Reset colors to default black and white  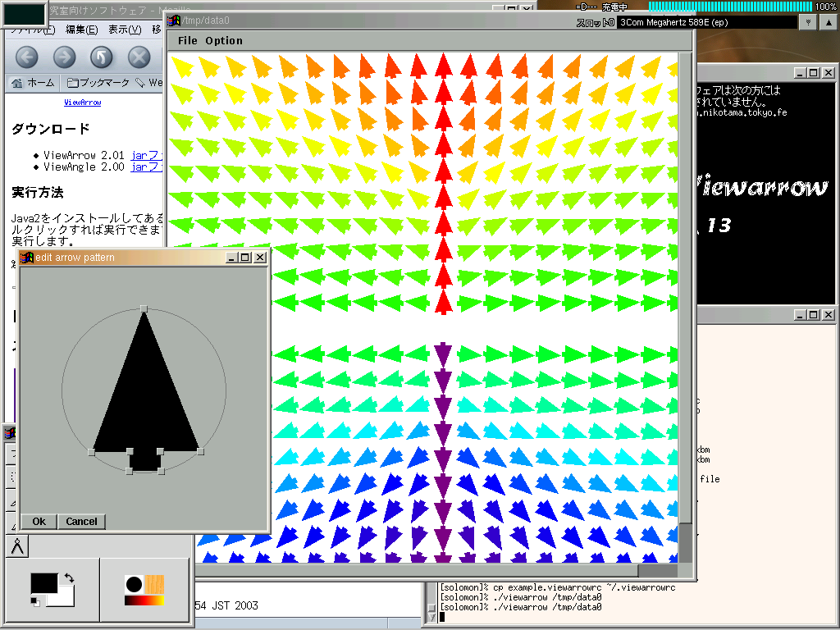coord(35,602)
